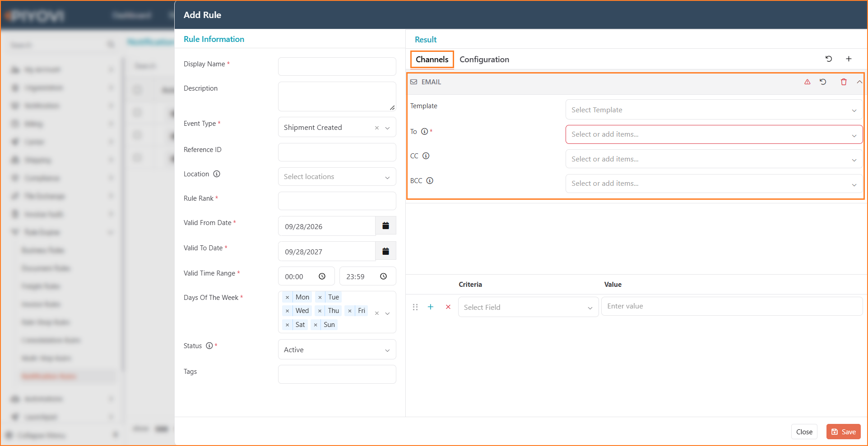The height and width of the screenshot is (446, 868).
Task: Click the info icon next to BCC
Action: click(x=430, y=181)
